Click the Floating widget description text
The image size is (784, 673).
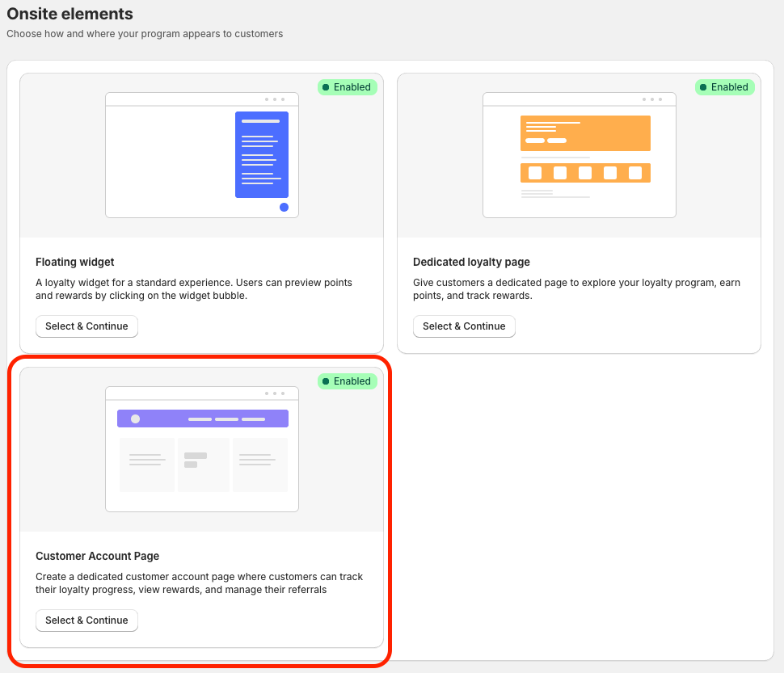[x=193, y=288]
